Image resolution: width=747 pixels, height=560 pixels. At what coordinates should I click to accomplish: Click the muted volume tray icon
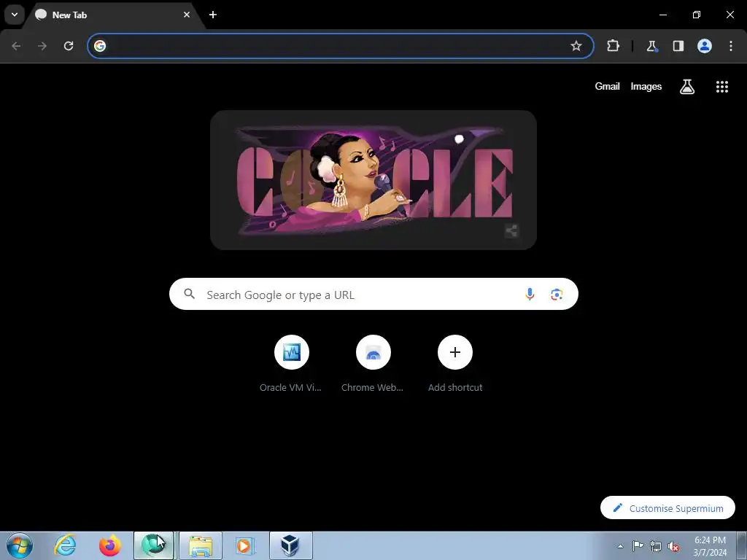pos(673,546)
